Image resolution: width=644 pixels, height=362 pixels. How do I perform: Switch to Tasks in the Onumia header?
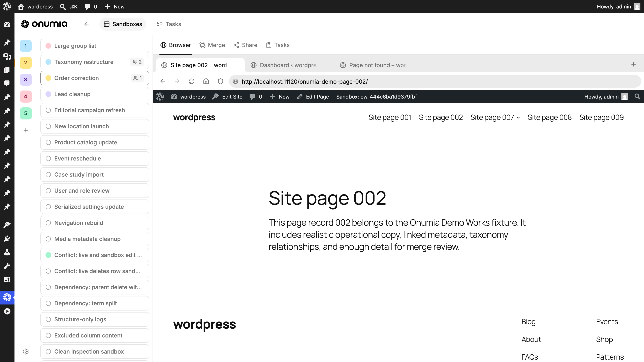click(x=169, y=24)
